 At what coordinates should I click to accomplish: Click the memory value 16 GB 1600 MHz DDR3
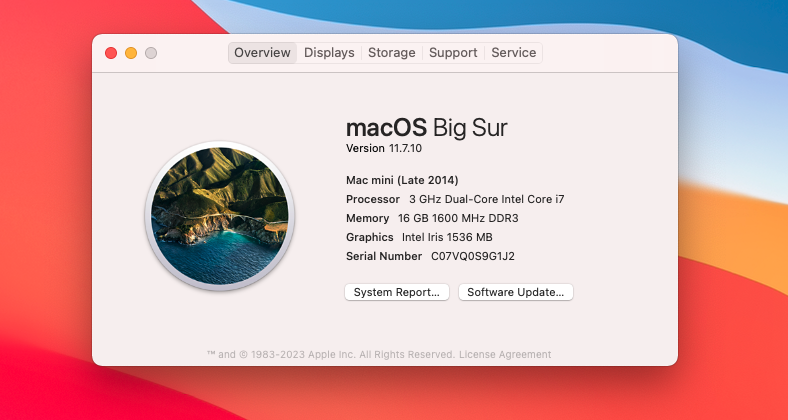pos(458,218)
